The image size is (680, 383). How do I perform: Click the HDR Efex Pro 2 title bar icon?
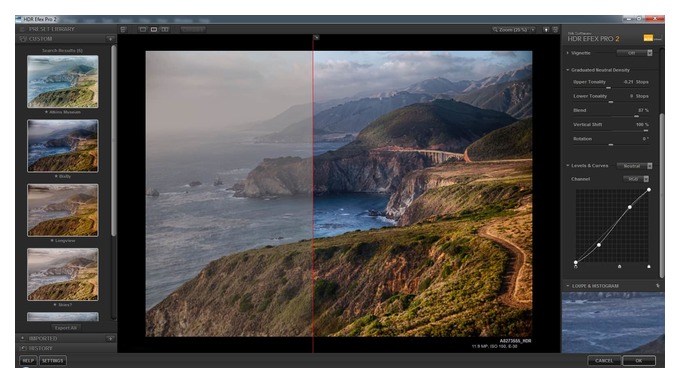pyautogui.click(x=19, y=20)
